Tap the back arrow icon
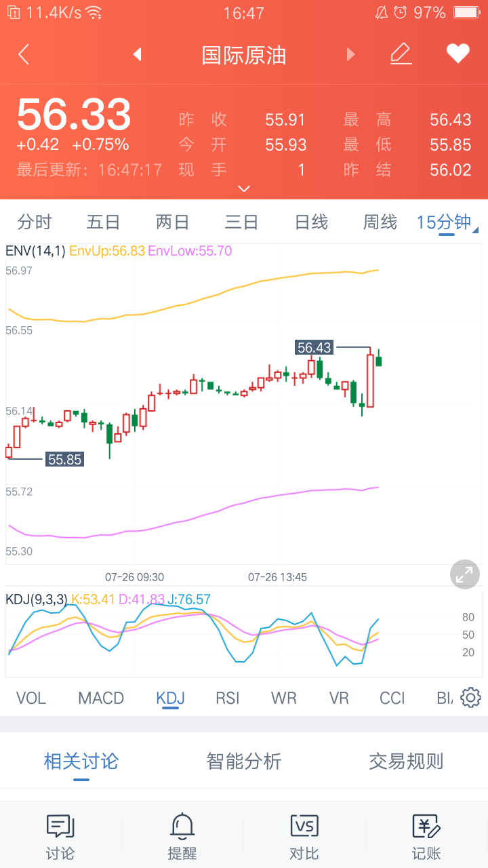 (24, 54)
